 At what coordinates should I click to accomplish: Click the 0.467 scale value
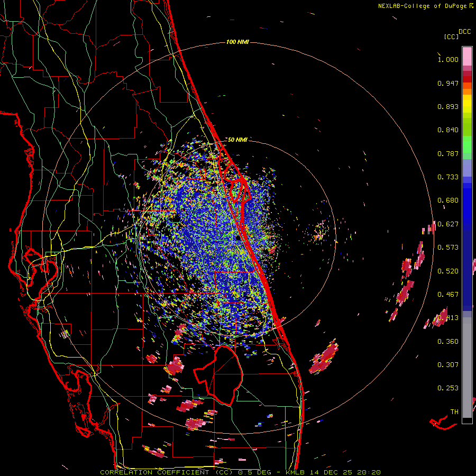448,295
